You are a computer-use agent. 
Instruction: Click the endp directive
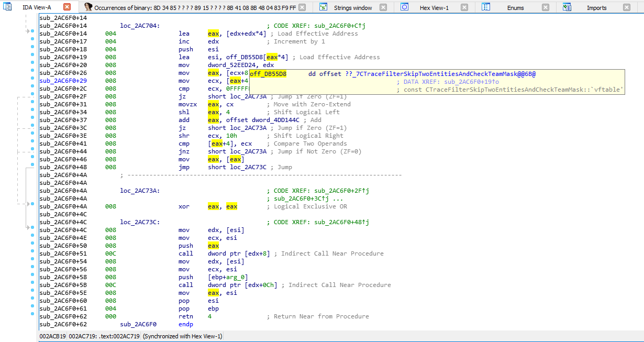186,324
